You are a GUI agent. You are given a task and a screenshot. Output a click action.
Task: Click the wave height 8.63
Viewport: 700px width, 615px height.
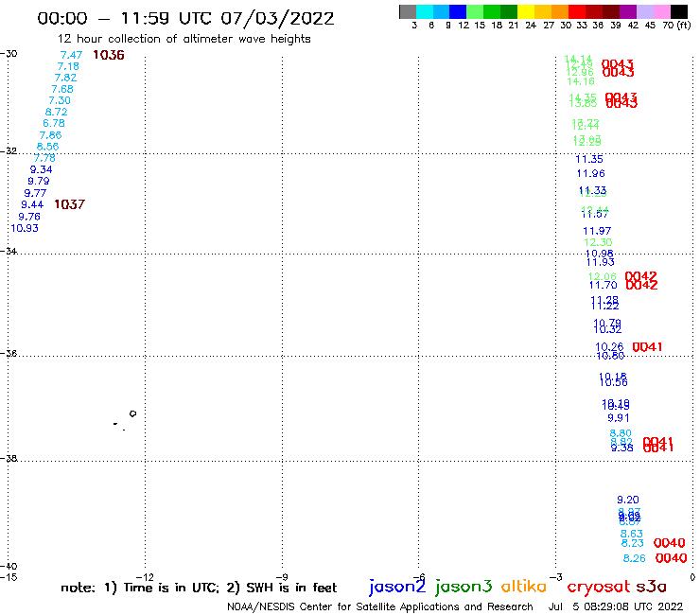tap(632, 534)
